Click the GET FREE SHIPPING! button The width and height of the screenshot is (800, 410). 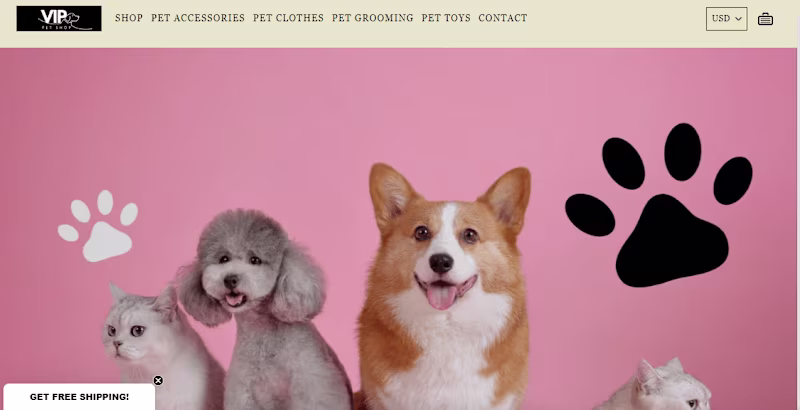tap(79, 397)
